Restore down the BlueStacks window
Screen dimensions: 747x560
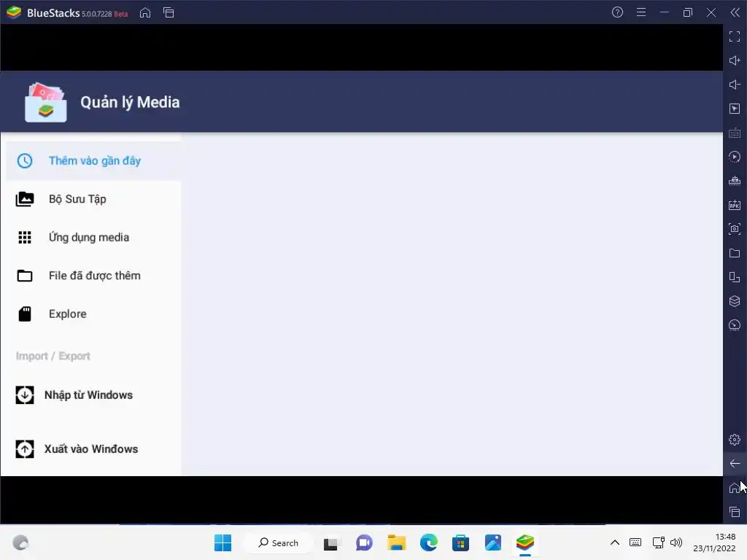[687, 12]
